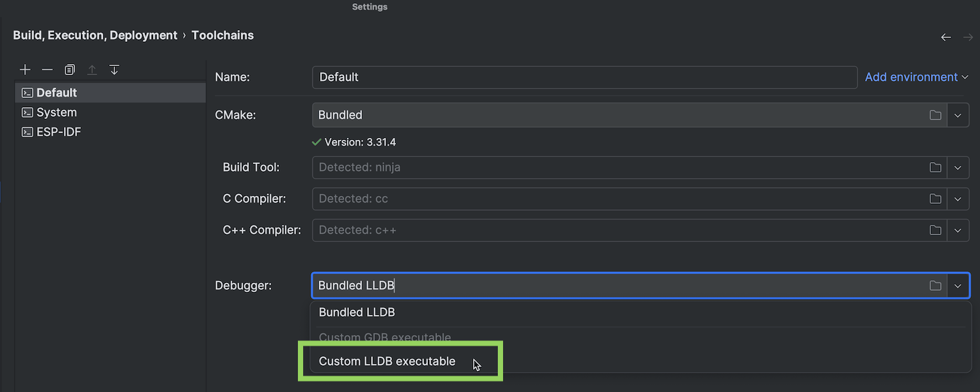Choose Bundled LLDB from the list
This screenshot has height=392, width=980.
357,312
